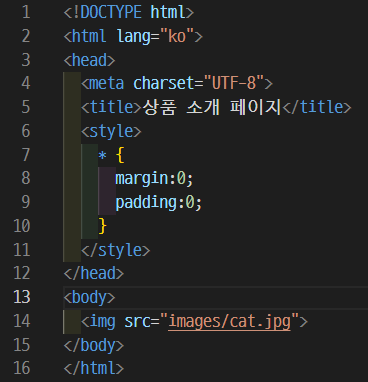Screen dimensions: 368x382
Task: Click the closing title tag
Action: [x=317, y=107]
